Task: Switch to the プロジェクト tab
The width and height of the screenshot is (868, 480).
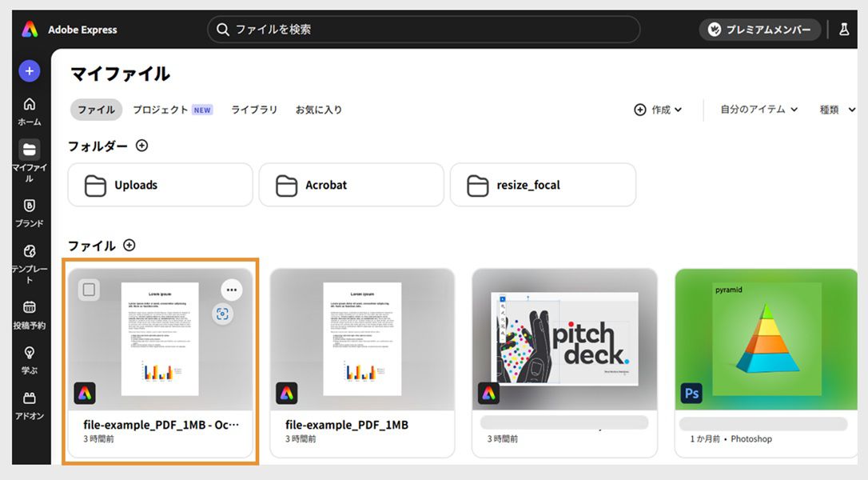Action: tap(161, 110)
